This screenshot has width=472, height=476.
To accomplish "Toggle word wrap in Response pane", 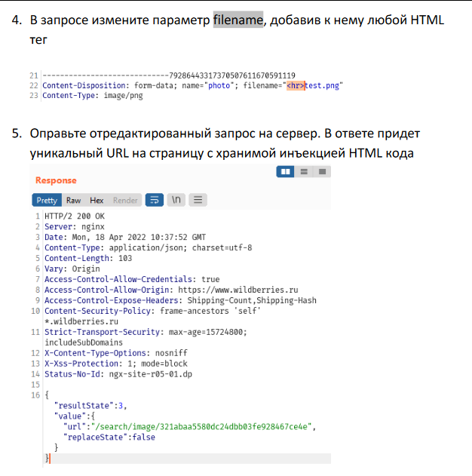I will coord(155,200).
